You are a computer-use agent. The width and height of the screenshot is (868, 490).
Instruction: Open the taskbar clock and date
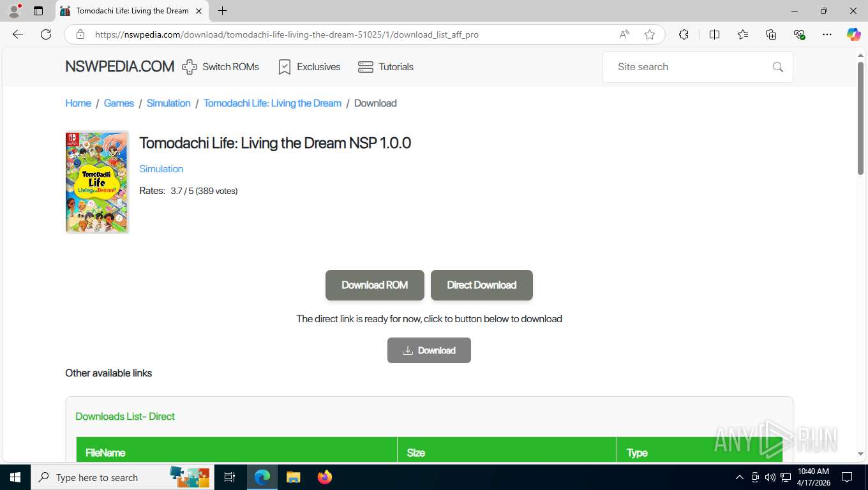(x=813, y=477)
